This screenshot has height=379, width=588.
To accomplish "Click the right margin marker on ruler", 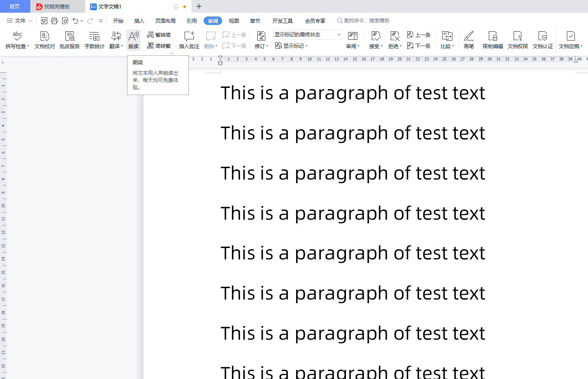I will [576, 60].
